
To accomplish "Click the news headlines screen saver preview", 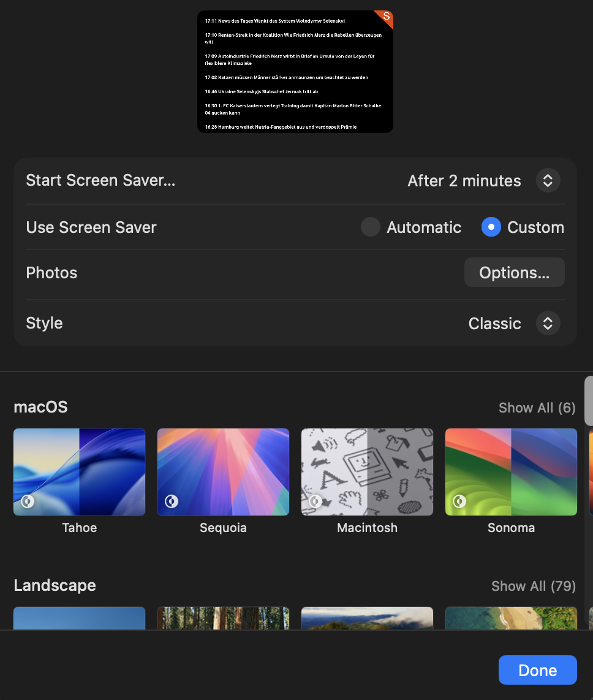I will [295, 72].
